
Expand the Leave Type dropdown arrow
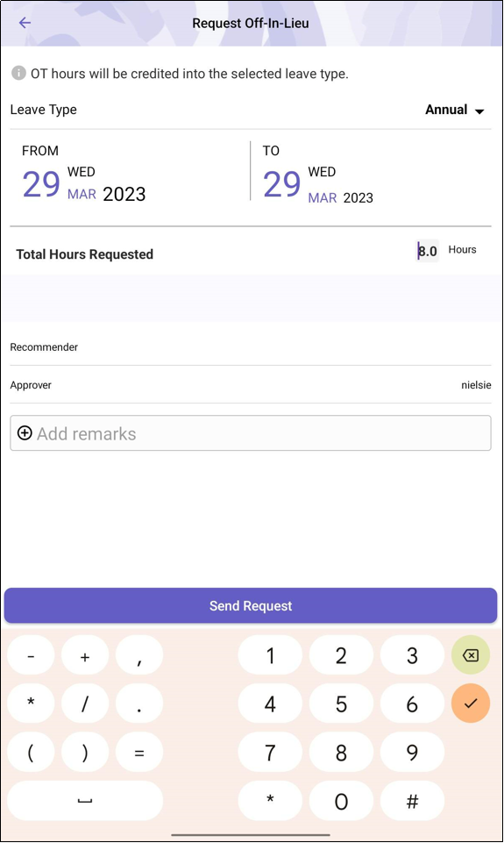click(x=479, y=111)
